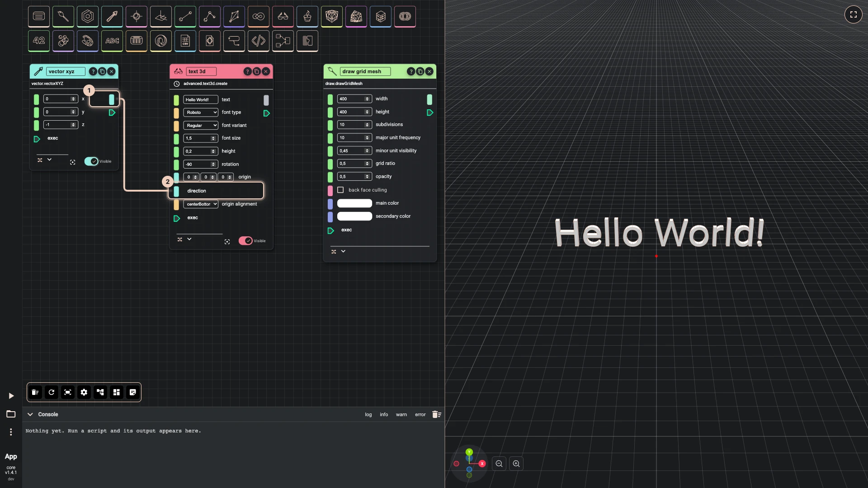Click the note icon in bottom toolbar
This screenshot has height=488, width=868.
[133, 392]
